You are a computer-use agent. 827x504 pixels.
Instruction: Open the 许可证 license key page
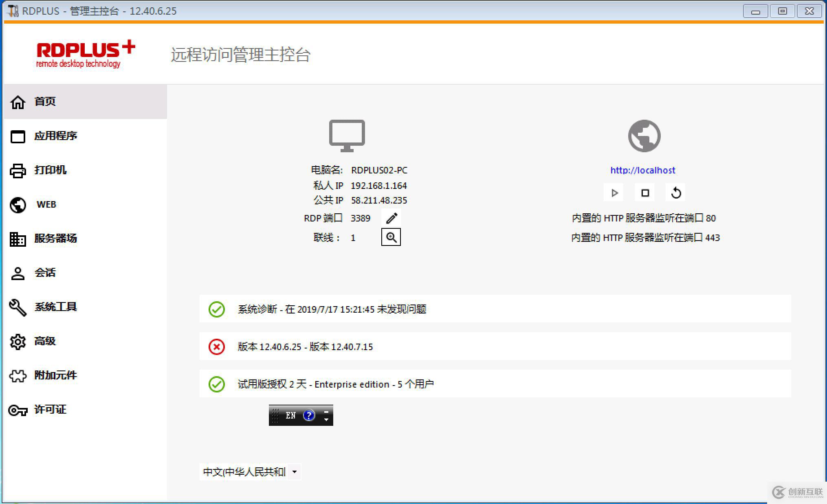click(x=50, y=410)
